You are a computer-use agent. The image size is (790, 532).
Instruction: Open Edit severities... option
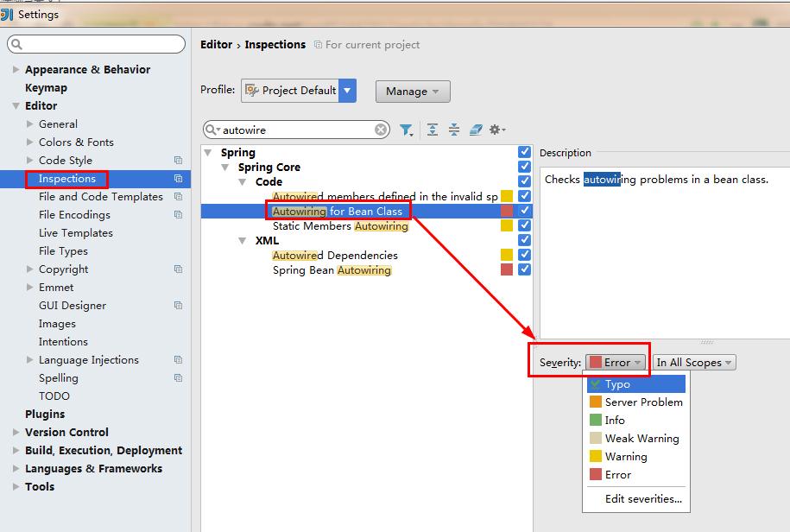[x=636, y=499]
